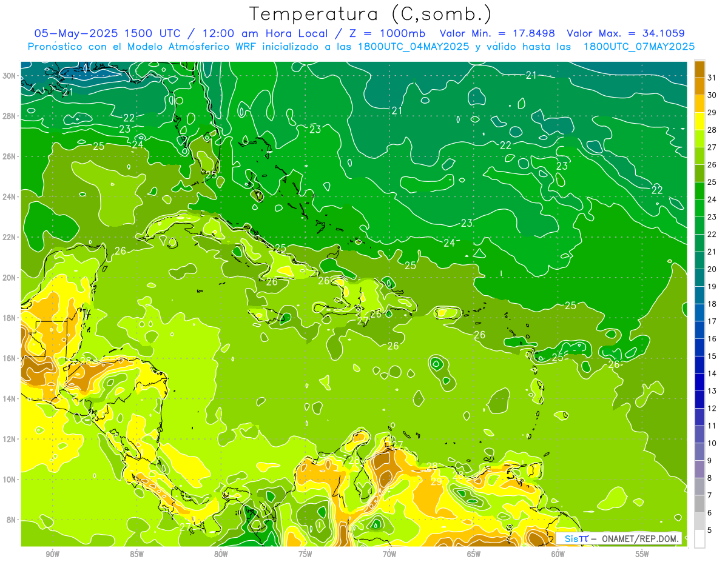Viewport: 728px width, 562px height.
Task: Click the 16N latitude axis label
Action: click(x=10, y=358)
